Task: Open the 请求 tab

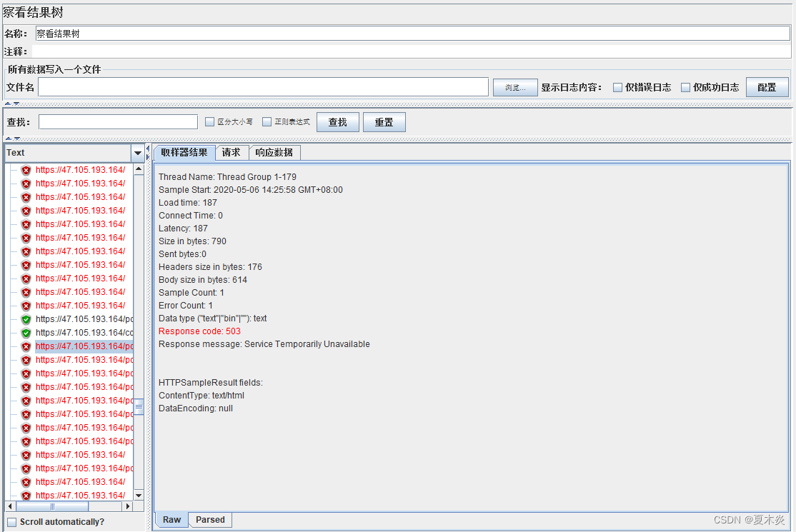Action: pos(232,152)
